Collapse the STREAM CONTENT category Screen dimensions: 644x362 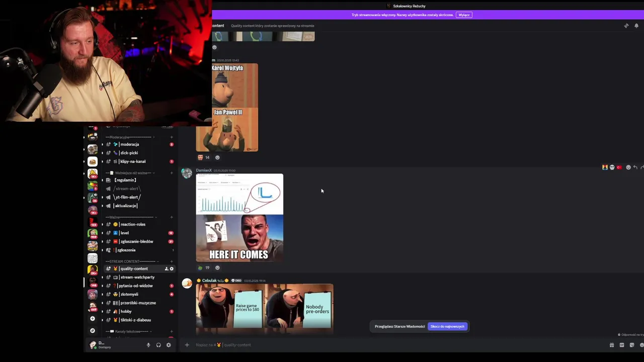(x=132, y=261)
